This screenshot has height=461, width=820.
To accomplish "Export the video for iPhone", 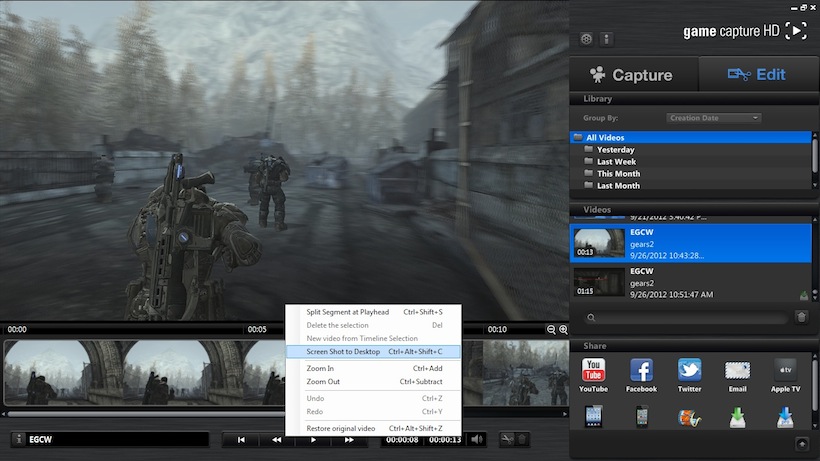I will pos(642,417).
